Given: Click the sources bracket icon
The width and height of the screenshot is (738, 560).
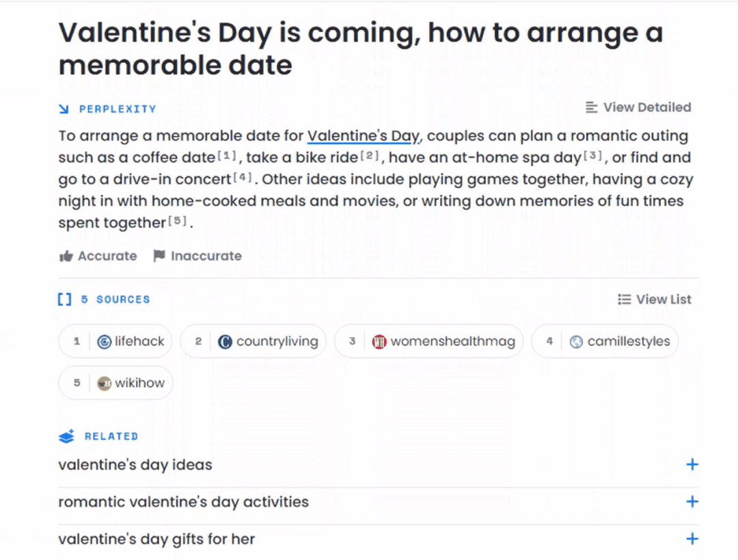Looking at the screenshot, I should click(65, 299).
